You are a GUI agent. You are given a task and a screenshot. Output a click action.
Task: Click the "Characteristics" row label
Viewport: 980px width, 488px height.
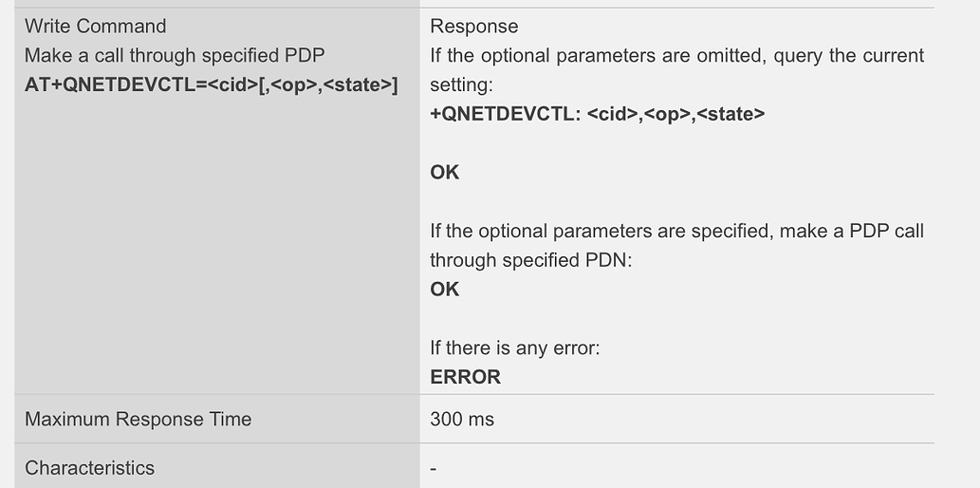tap(89, 468)
